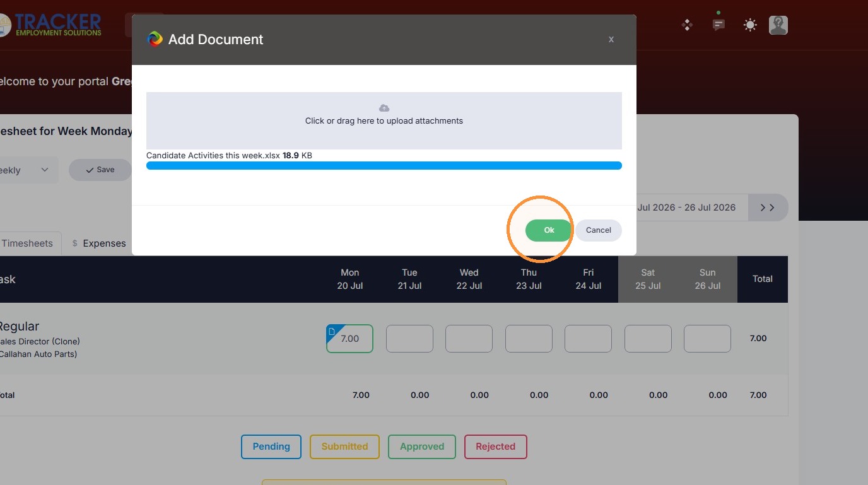Click the checkmark icon on Save
Image resolution: width=868 pixels, height=485 pixels.
90,170
